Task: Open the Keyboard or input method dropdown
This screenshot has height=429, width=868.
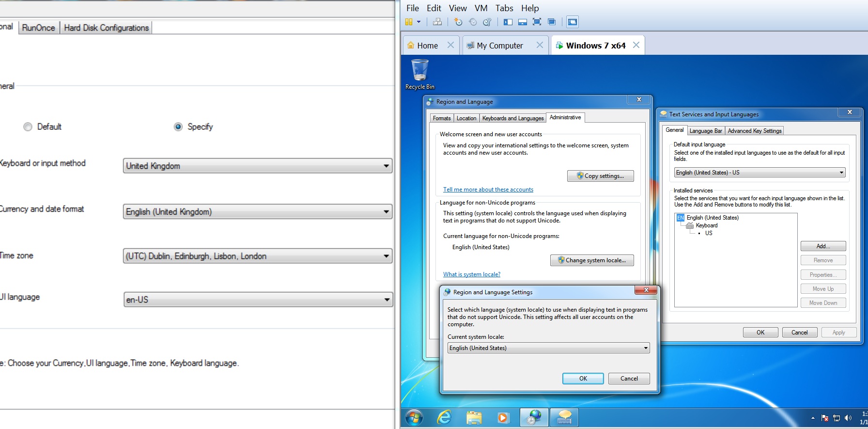Action: pyautogui.click(x=258, y=166)
